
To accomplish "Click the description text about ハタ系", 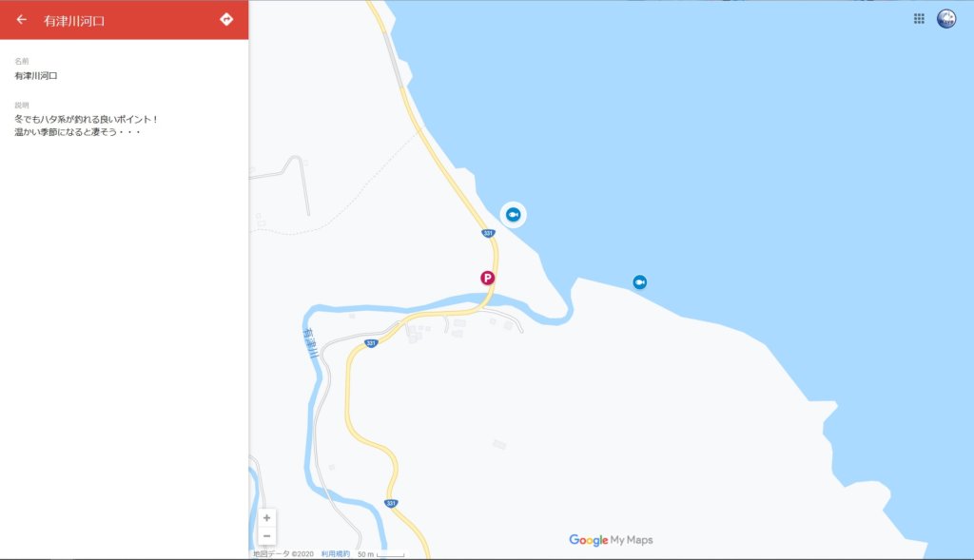I will click(x=87, y=126).
